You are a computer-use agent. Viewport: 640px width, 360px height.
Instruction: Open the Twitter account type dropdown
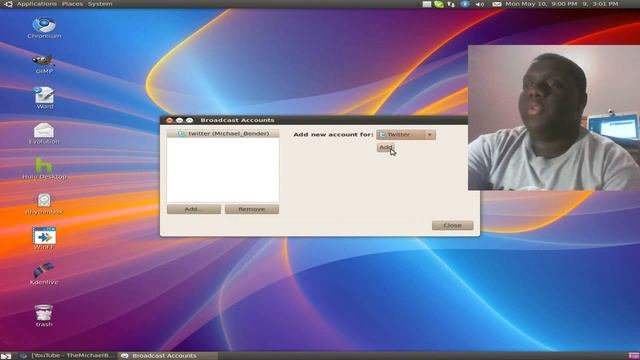pos(406,134)
